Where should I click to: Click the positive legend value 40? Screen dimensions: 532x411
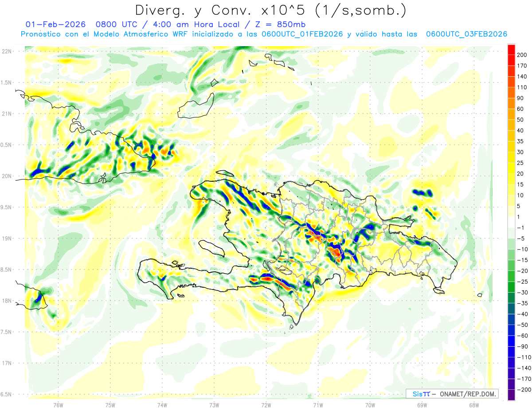pos(520,130)
